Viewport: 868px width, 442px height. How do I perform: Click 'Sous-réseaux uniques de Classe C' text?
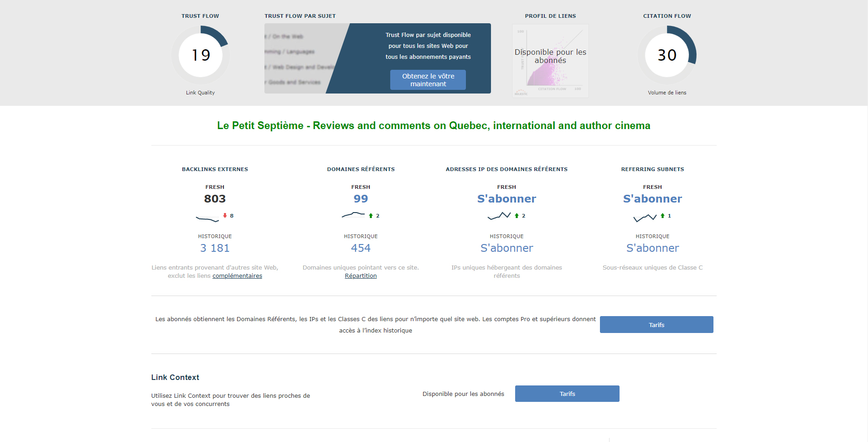point(652,268)
